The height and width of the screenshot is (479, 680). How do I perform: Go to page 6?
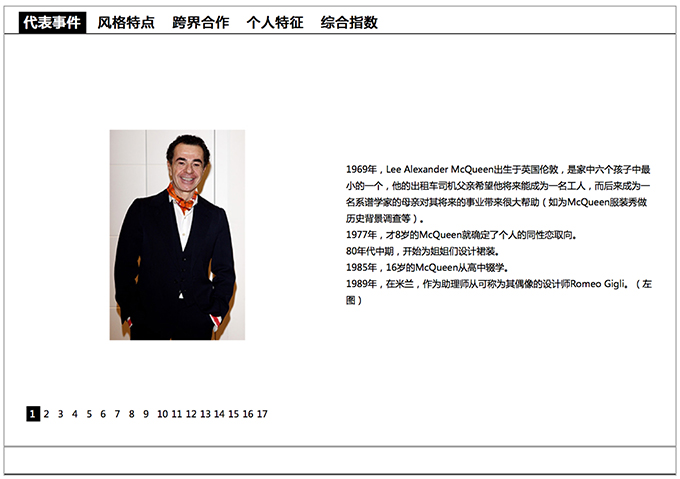[x=103, y=414]
